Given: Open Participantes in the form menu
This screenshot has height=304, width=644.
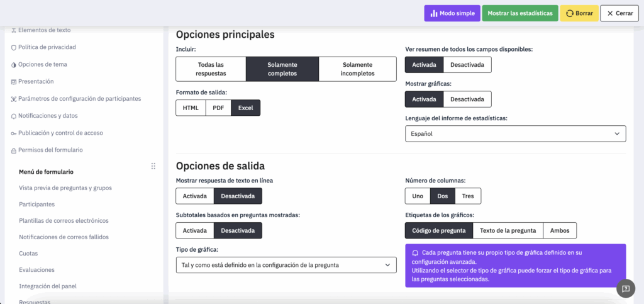Looking at the screenshot, I should (37, 204).
